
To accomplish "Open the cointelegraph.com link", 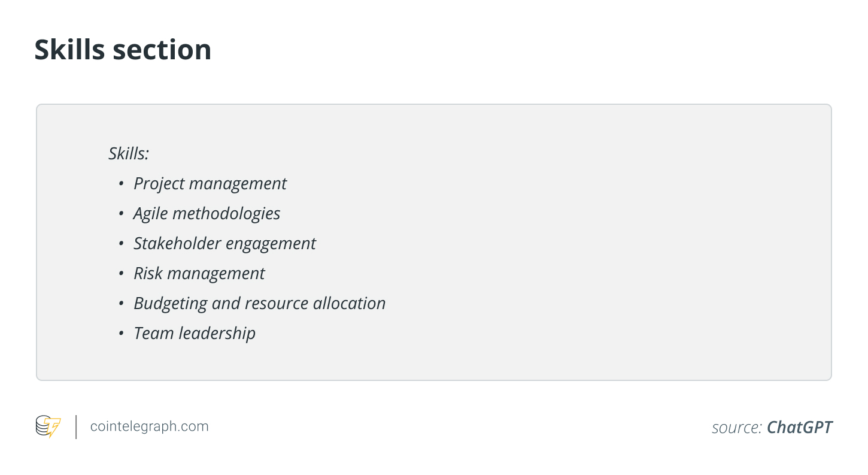I will click(x=149, y=427).
